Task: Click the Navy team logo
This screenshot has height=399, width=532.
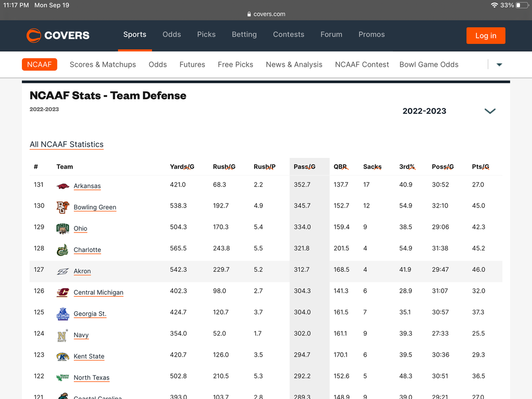Action: point(62,335)
